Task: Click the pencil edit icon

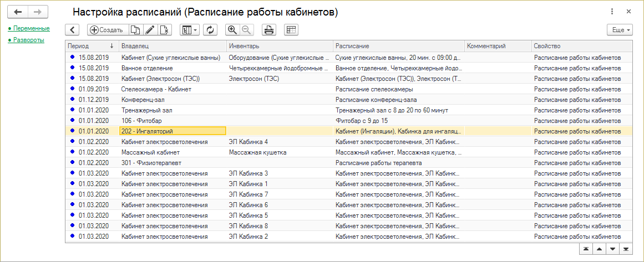Action: (x=150, y=30)
